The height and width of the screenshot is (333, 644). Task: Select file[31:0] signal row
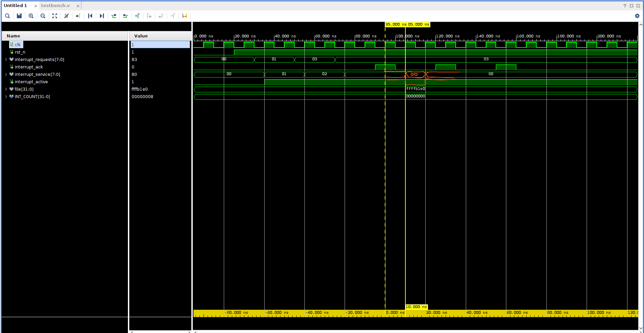[24, 89]
